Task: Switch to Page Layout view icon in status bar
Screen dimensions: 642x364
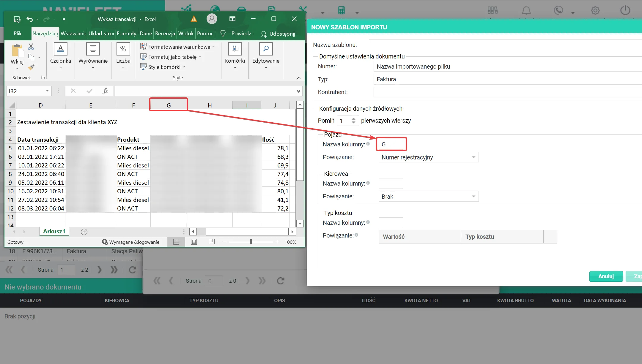Action: point(194,242)
